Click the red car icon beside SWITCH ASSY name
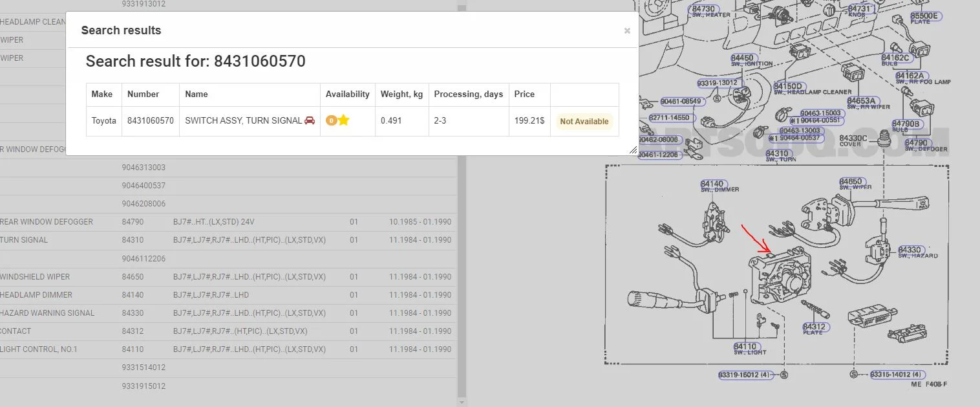 [x=310, y=120]
